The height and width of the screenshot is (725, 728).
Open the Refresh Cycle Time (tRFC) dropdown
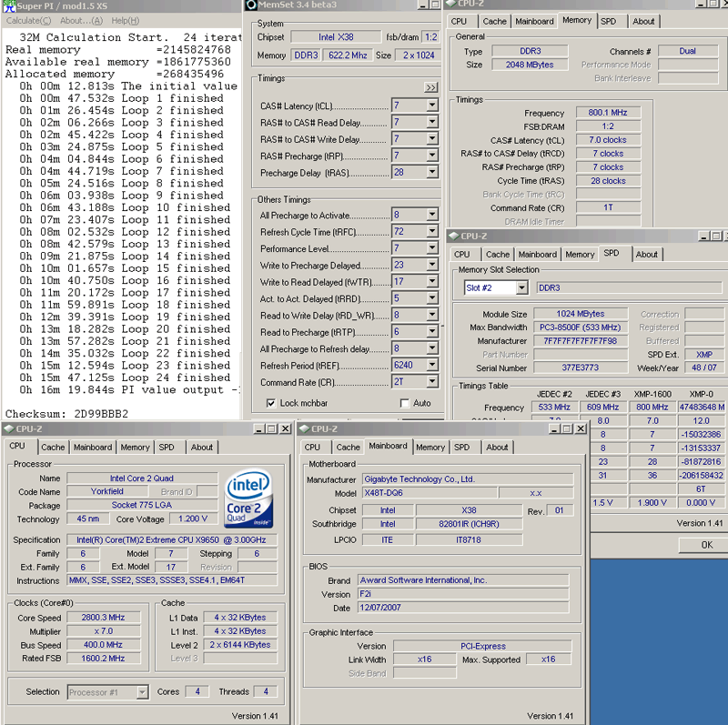click(x=432, y=231)
